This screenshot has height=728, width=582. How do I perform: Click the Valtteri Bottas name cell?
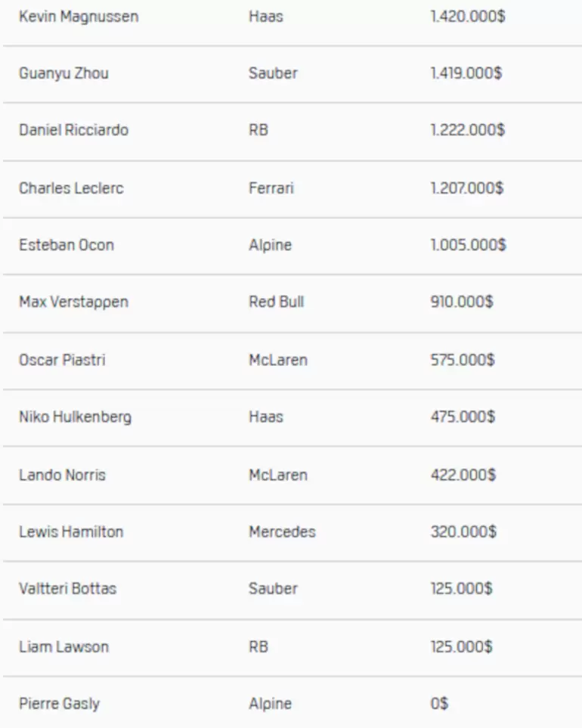(67, 588)
